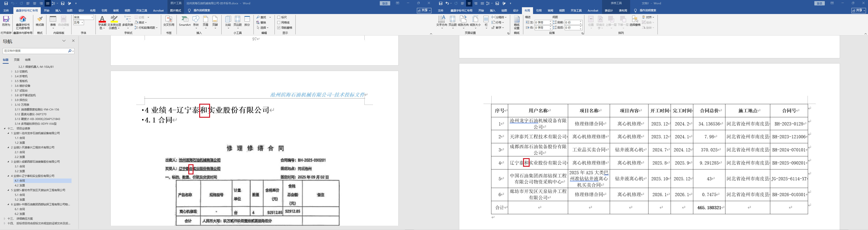Click the search box in navigation pane
Image resolution: width=868 pixels, height=230 pixels.
(x=35, y=51)
